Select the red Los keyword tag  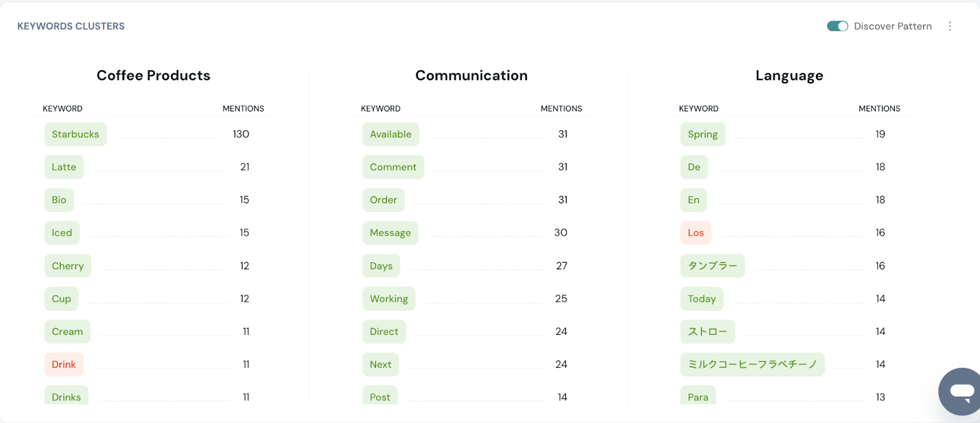(x=696, y=233)
